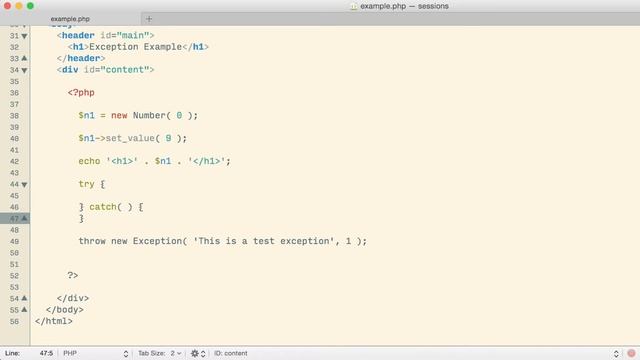Minimize window with yellow button
The height and width of the screenshot is (360, 640).
click(x=19, y=6)
